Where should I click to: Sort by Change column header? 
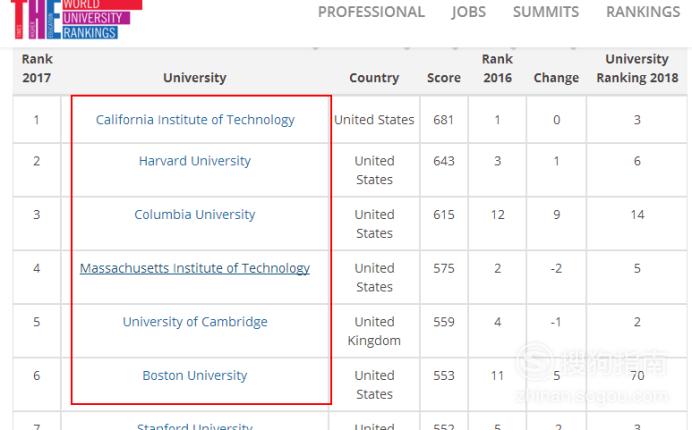(x=556, y=78)
